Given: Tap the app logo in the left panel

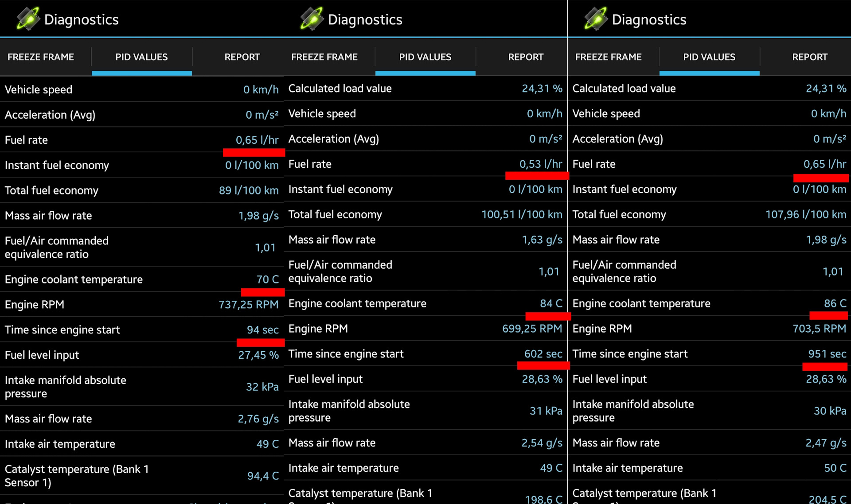Looking at the screenshot, I should click(28, 19).
